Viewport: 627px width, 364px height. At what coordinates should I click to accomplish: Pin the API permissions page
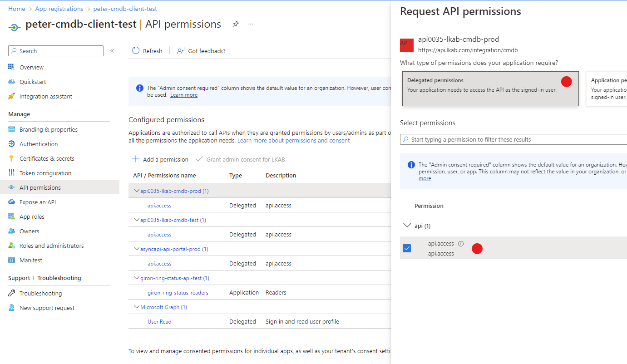click(235, 24)
